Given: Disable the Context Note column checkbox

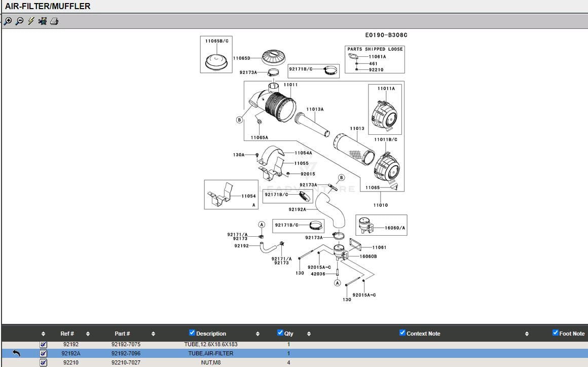Looking at the screenshot, I should (x=402, y=333).
